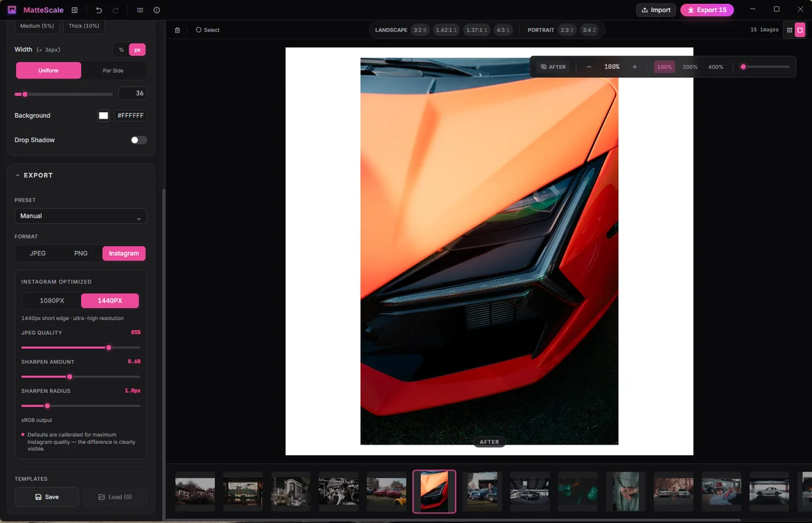Toggle the Select mode radio

(x=208, y=30)
